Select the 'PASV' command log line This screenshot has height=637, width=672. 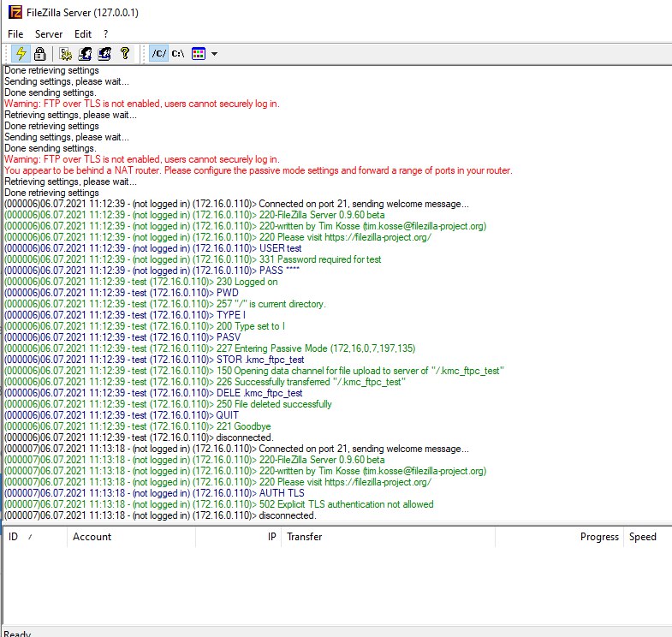tap(122, 337)
